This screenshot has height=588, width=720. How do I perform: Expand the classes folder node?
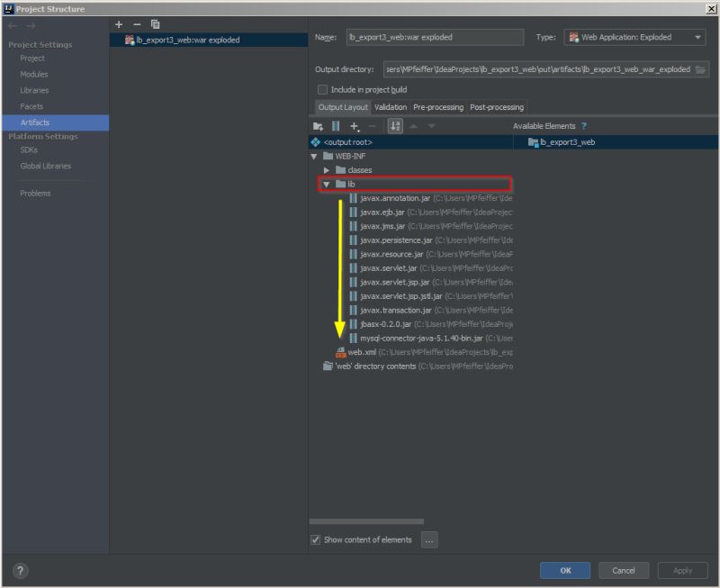point(326,169)
